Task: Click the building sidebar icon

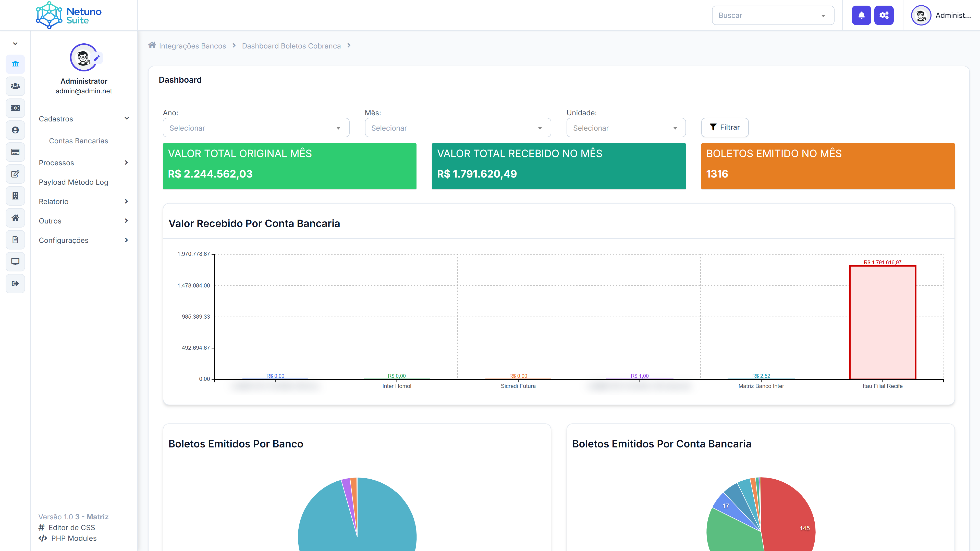Action: tap(15, 196)
